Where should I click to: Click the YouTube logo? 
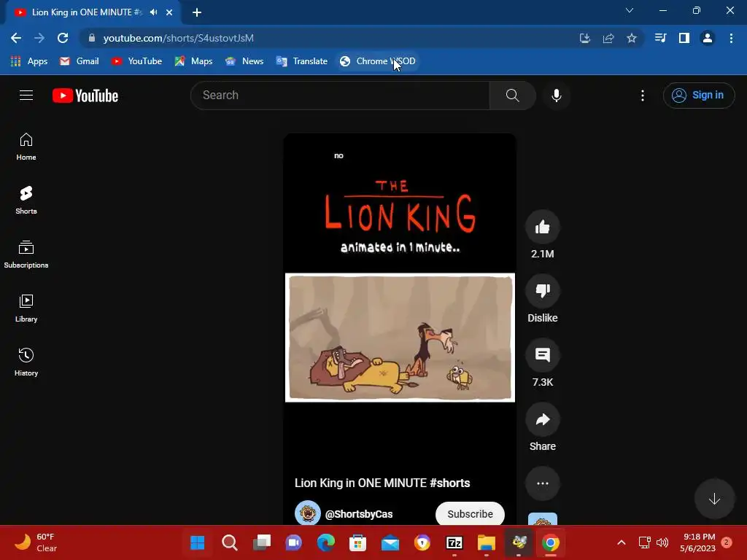[85, 96]
